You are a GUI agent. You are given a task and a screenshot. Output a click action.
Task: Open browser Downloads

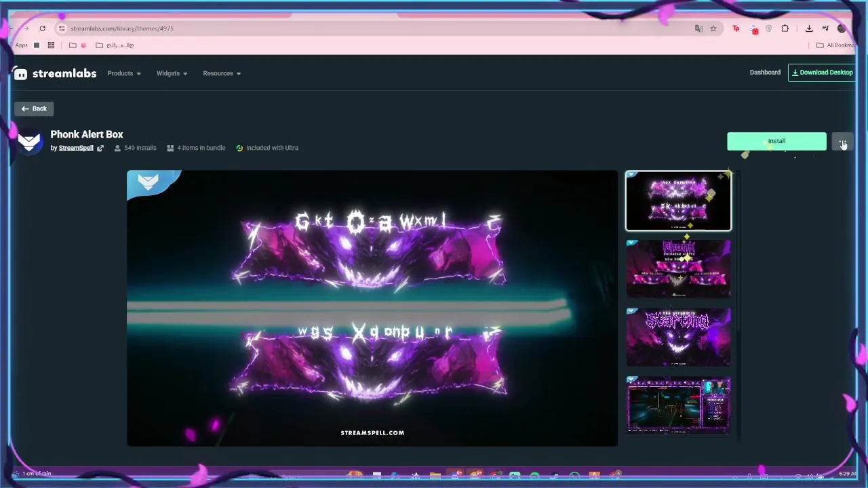(x=809, y=28)
